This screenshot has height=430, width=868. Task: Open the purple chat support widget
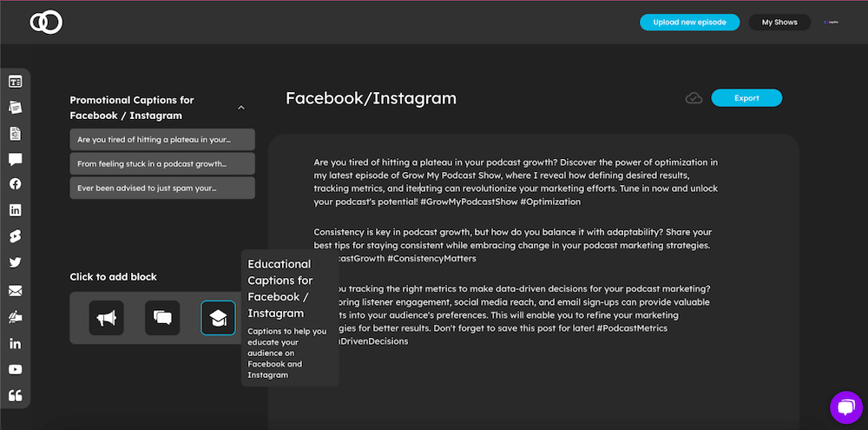(x=846, y=407)
